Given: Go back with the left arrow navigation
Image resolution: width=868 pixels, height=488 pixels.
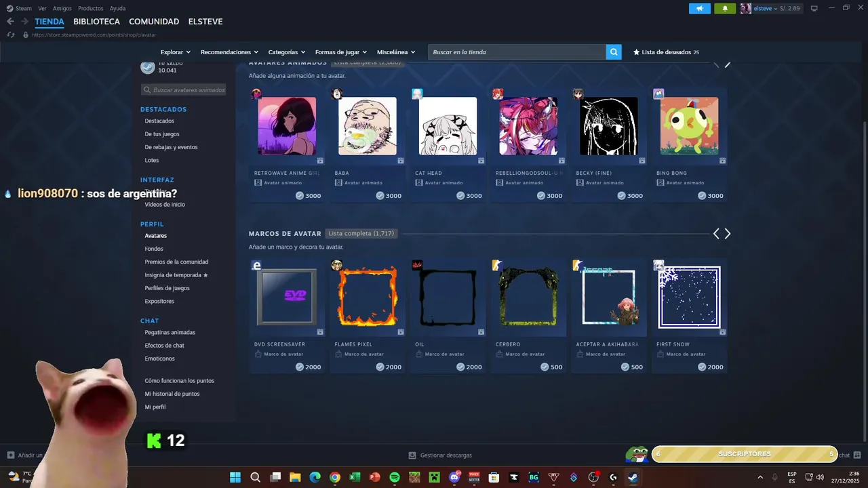Looking at the screenshot, I should coord(10,22).
